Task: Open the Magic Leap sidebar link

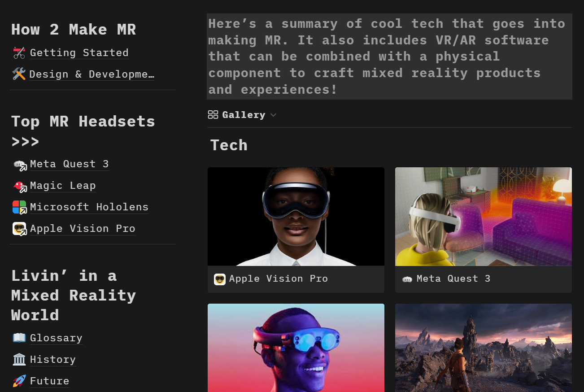Action: coord(63,186)
